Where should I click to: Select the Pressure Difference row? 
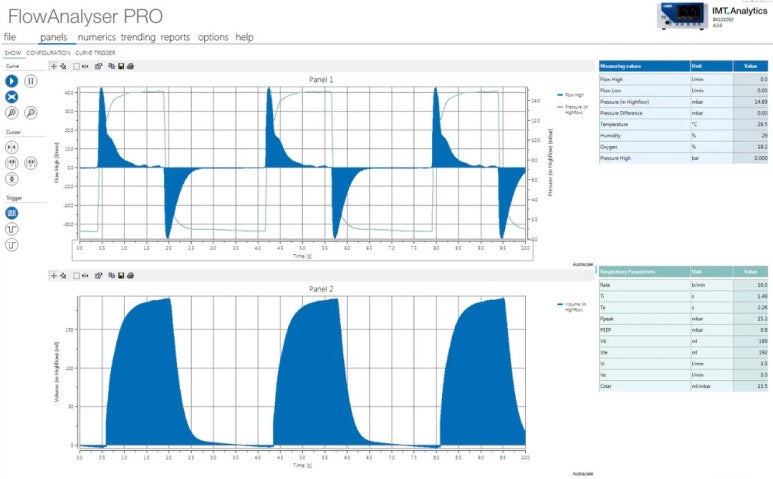[x=683, y=113]
